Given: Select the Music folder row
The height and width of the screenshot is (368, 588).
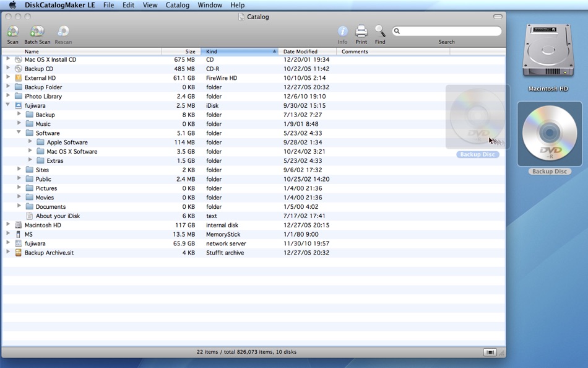Looking at the screenshot, I should (254, 124).
